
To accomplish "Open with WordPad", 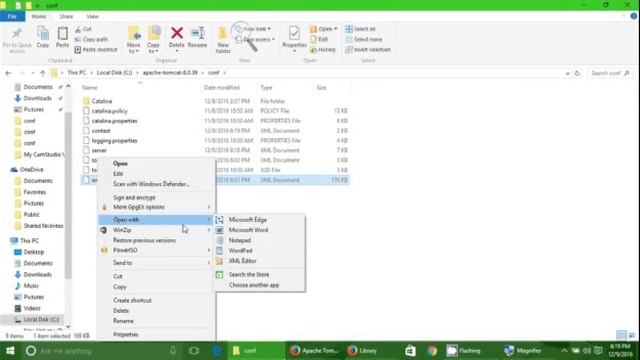I will [x=260, y=251].
